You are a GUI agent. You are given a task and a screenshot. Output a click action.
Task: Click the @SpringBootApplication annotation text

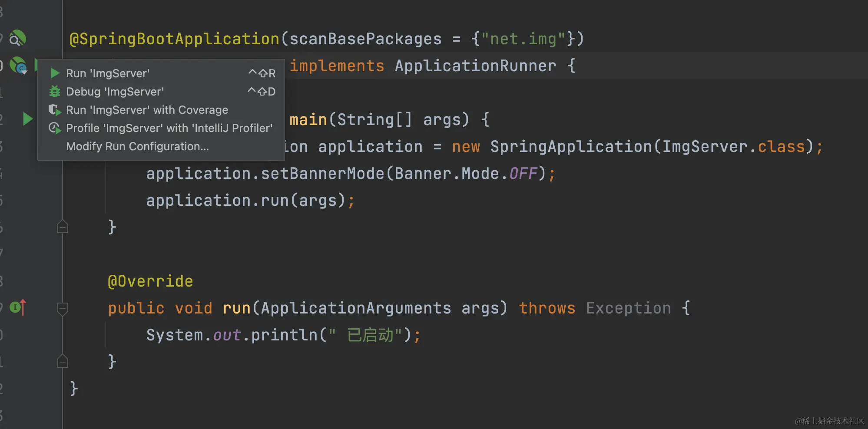pos(174,39)
